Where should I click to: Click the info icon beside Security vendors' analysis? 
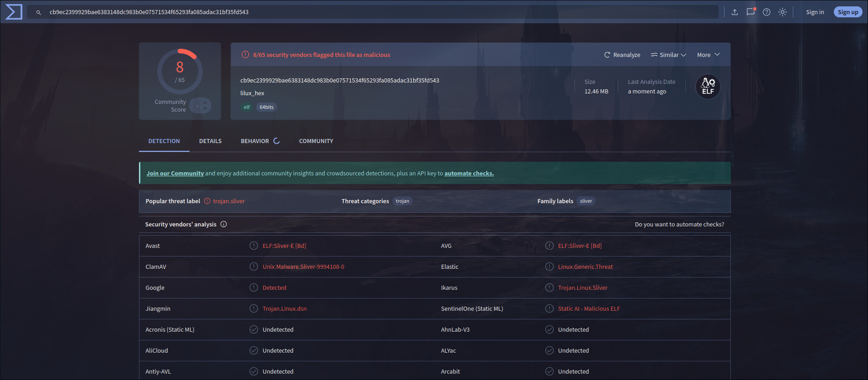(x=224, y=224)
